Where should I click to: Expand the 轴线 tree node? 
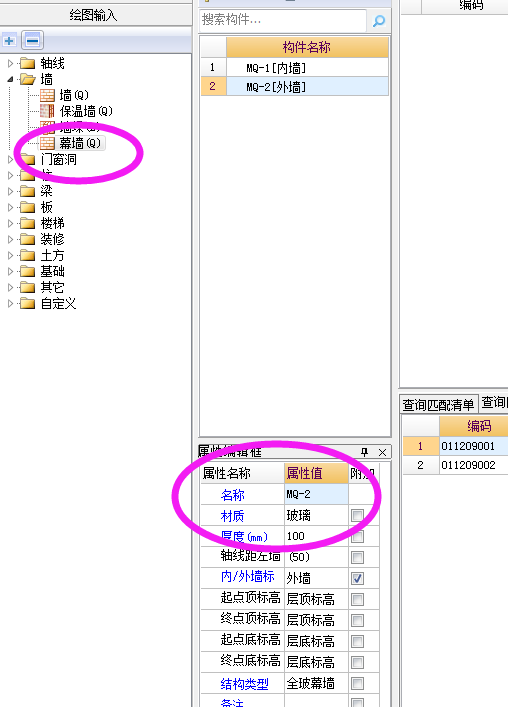[x=10, y=64]
